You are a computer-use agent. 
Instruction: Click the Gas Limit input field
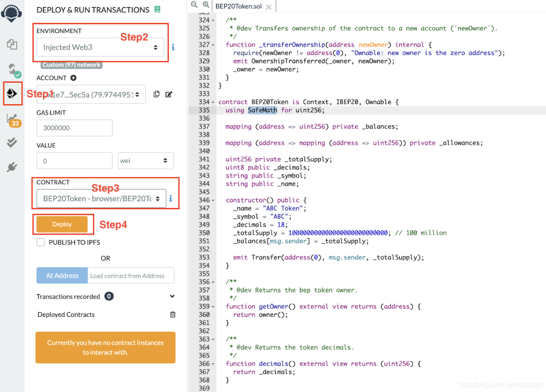click(74, 128)
